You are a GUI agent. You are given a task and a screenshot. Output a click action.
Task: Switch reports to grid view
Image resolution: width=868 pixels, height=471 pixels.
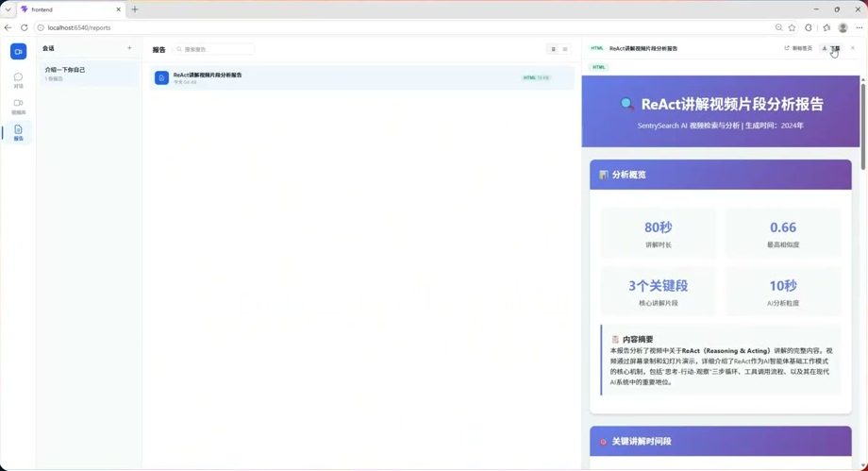[565, 49]
